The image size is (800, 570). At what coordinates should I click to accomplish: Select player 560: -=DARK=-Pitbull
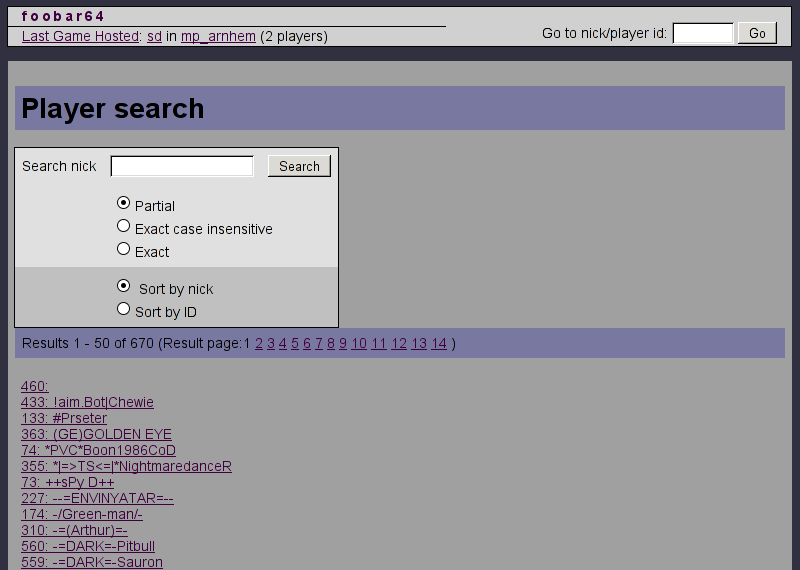pos(88,546)
